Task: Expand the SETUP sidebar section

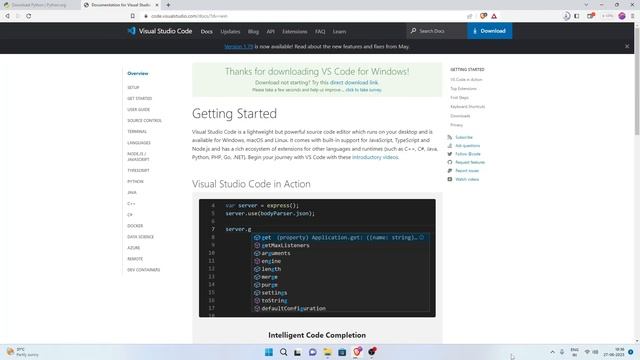Action: (x=133, y=88)
